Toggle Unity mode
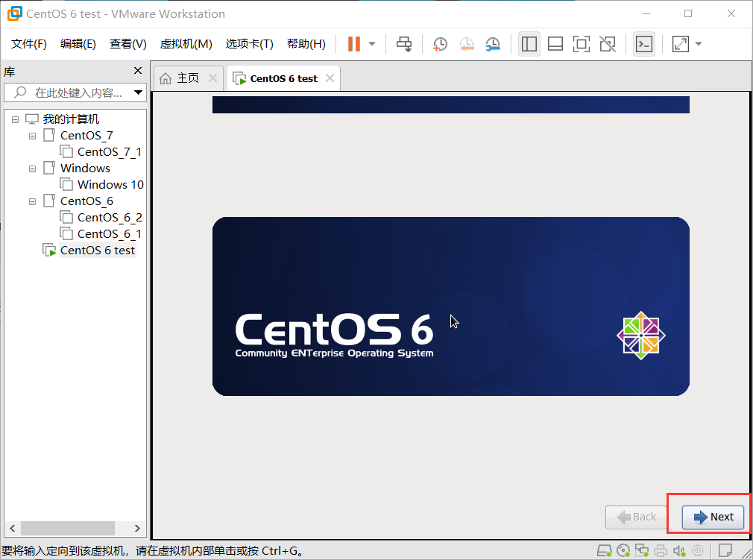The image size is (753, 560). (x=608, y=44)
